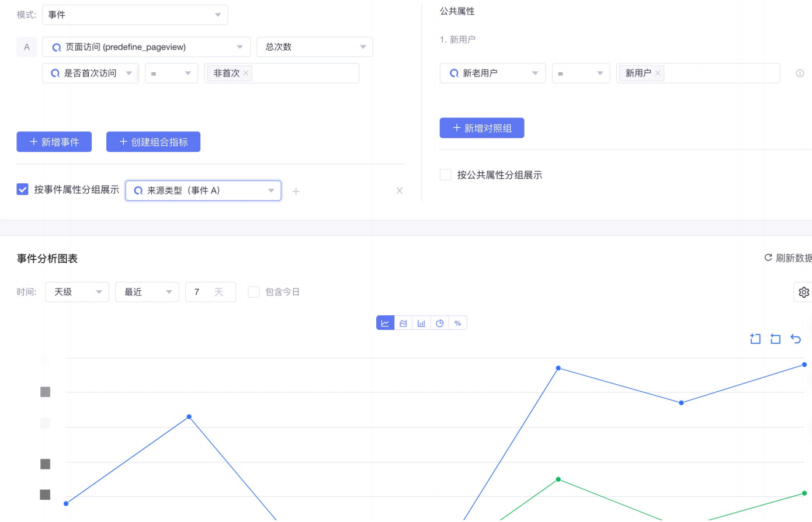Image resolution: width=812 pixels, height=522 pixels.
Task: Open operator dropdown next to 新老用户
Action: click(x=581, y=74)
